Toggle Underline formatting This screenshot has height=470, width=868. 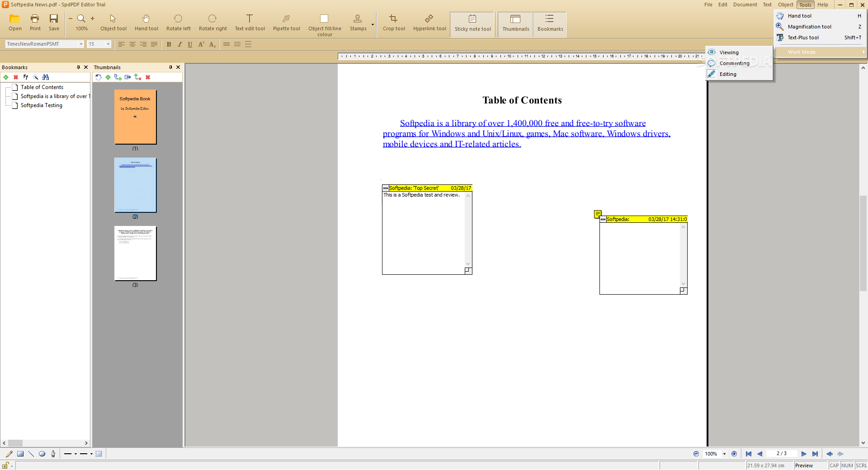point(190,44)
